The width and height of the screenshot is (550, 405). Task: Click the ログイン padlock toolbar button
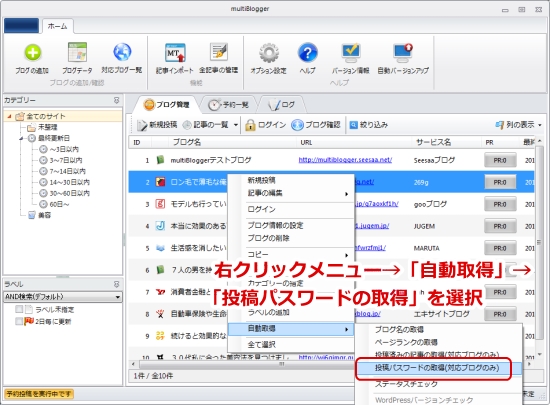[266, 125]
